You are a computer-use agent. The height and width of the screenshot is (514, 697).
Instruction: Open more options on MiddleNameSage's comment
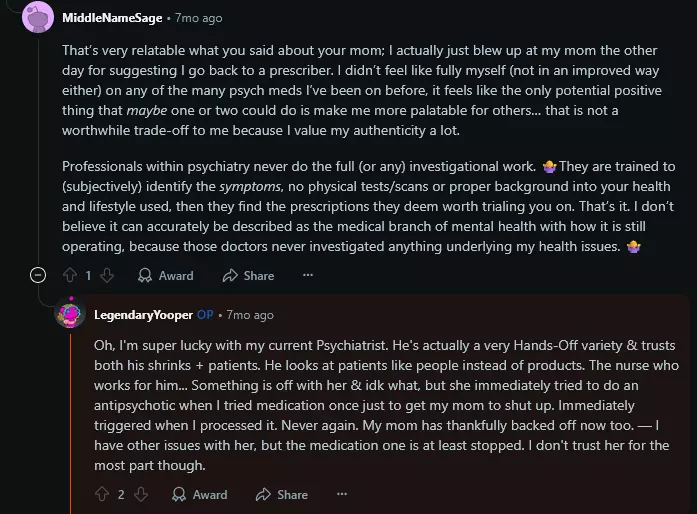(x=308, y=275)
